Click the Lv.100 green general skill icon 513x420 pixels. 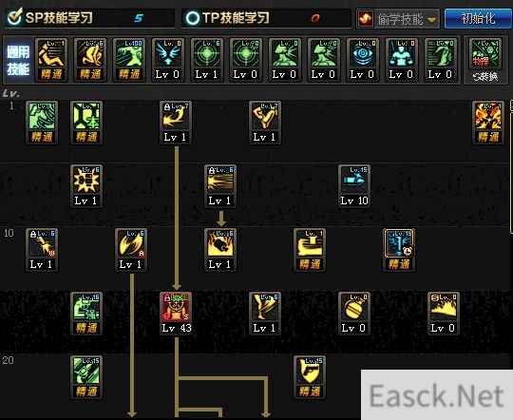pos(129,60)
